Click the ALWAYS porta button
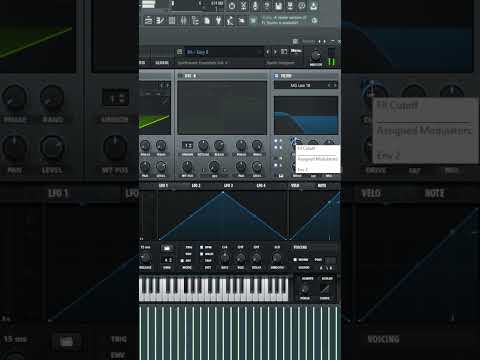The width and height of the screenshot is (480, 360). [307, 278]
